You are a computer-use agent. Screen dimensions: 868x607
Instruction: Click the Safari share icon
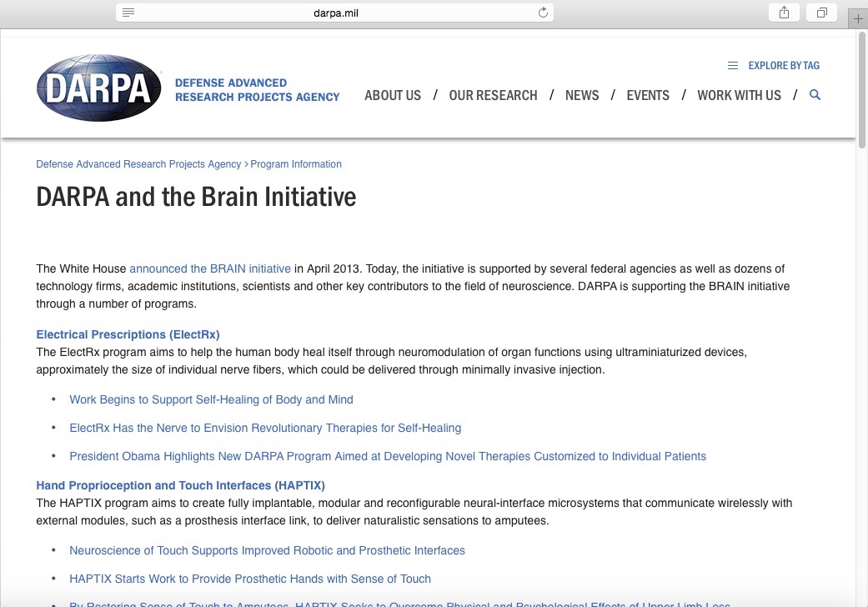[784, 13]
